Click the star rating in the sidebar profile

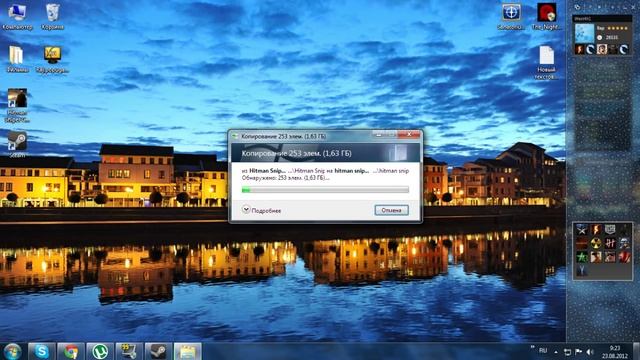point(617,28)
